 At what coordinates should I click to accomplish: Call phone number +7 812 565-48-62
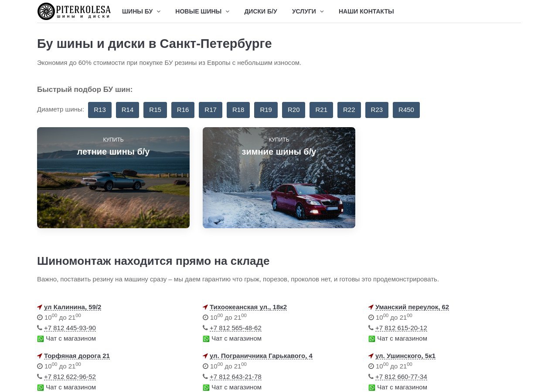235,328
